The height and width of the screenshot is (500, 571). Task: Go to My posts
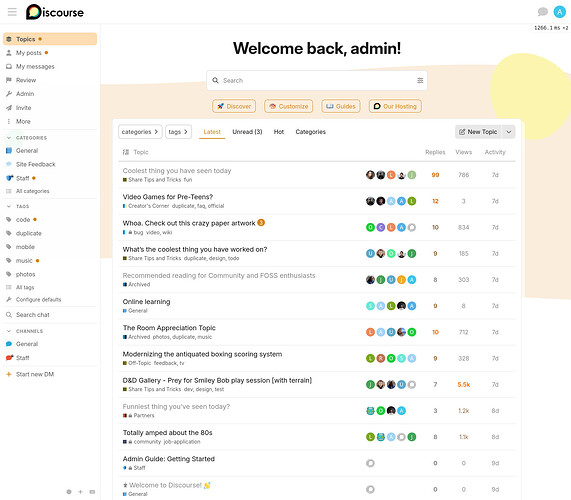point(50,53)
